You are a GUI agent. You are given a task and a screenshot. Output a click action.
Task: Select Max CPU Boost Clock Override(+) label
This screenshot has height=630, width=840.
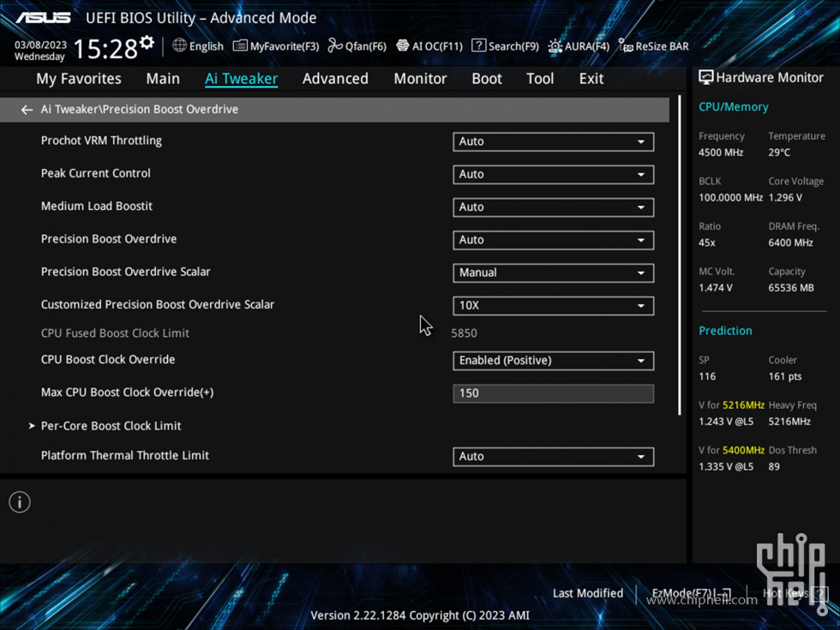[x=128, y=393]
